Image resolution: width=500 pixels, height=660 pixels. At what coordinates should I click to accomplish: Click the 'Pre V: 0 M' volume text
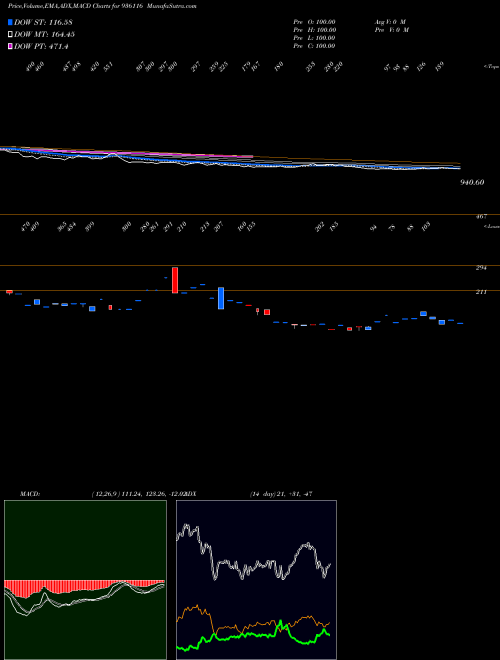[391, 30]
